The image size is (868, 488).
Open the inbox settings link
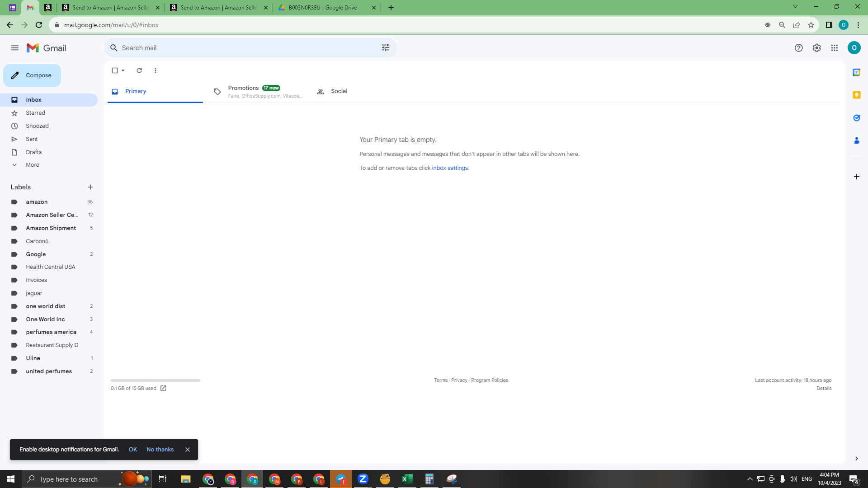[450, 168]
